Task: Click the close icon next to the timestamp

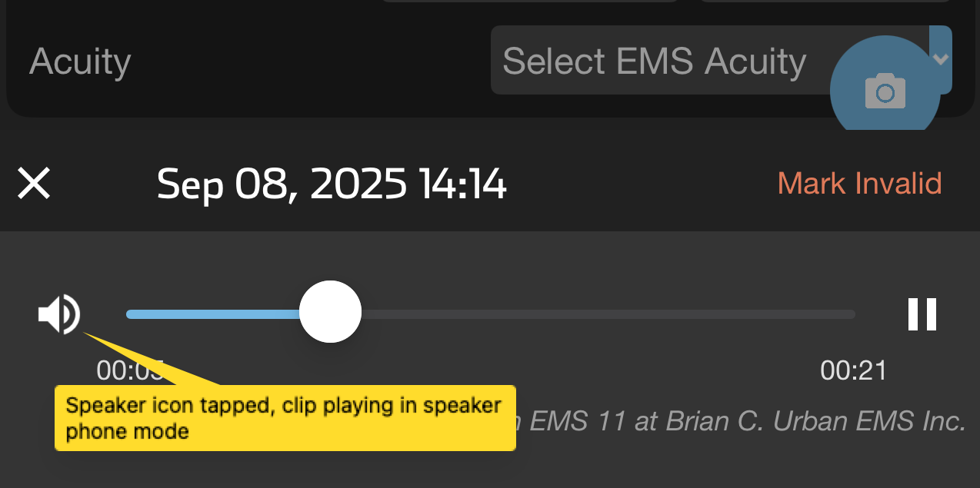Action: pos(34,184)
